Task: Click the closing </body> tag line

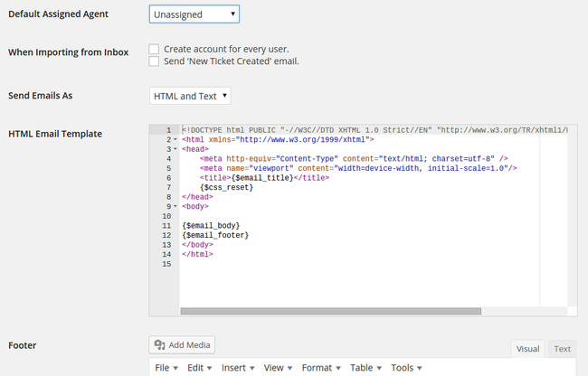Action: pos(197,245)
